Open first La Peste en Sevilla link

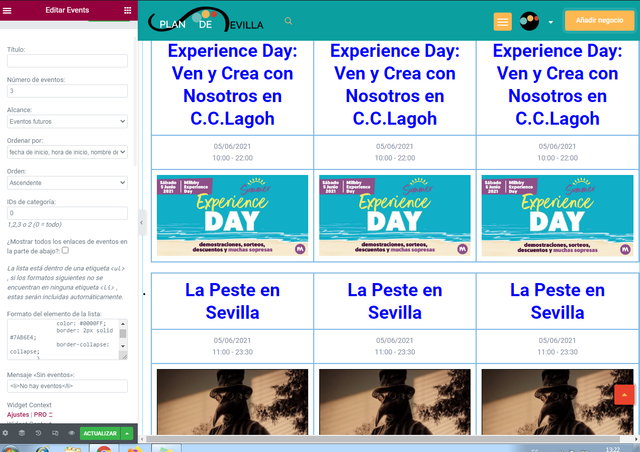coord(232,301)
